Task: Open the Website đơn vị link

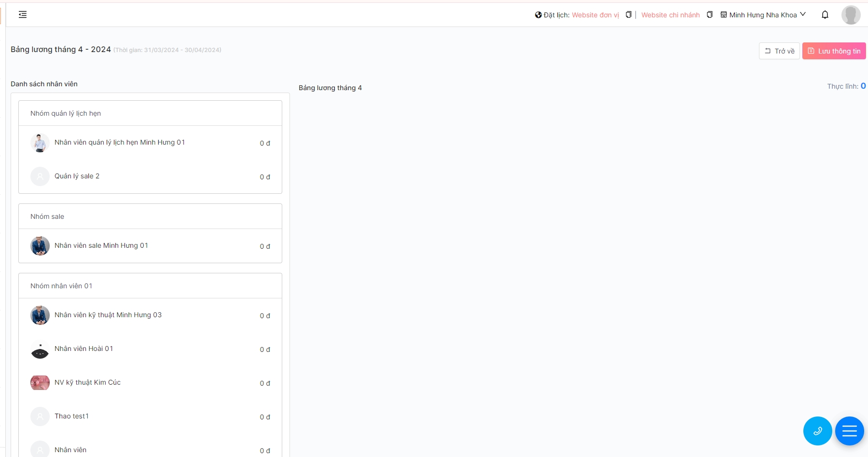Action: [x=595, y=15]
